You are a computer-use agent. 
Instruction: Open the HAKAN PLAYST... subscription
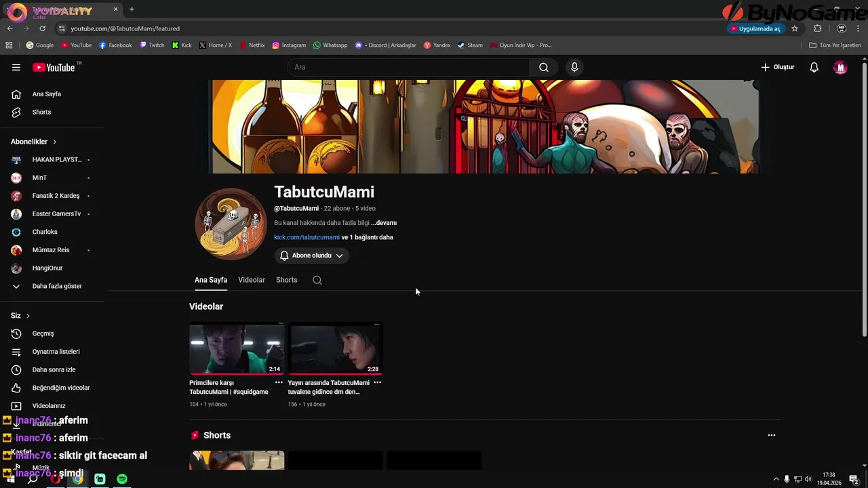pyautogui.click(x=52, y=160)
